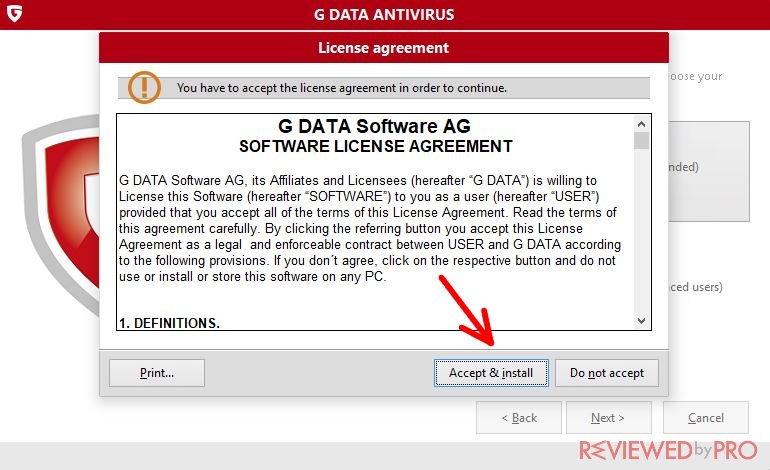This screenshot has height=470, width=770.
Task: Choose Do not accept
Action: [x=606, y=373]
